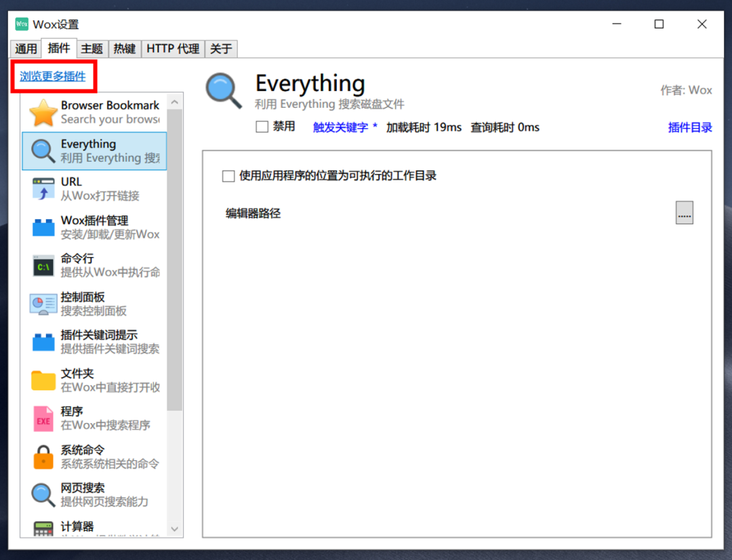Click the Wox logo in title bar

pyautogui.click(x=22, y=24)
